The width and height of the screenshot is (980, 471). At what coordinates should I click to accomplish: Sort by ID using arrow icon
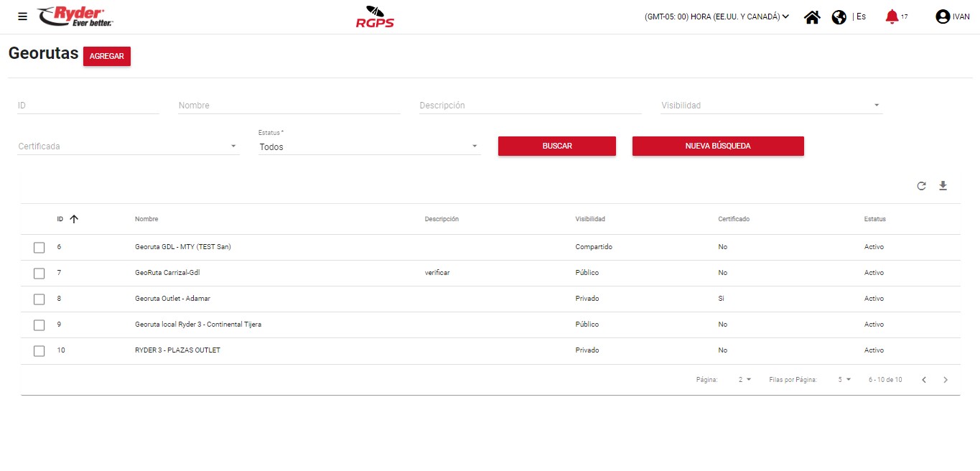pos(73,219)
